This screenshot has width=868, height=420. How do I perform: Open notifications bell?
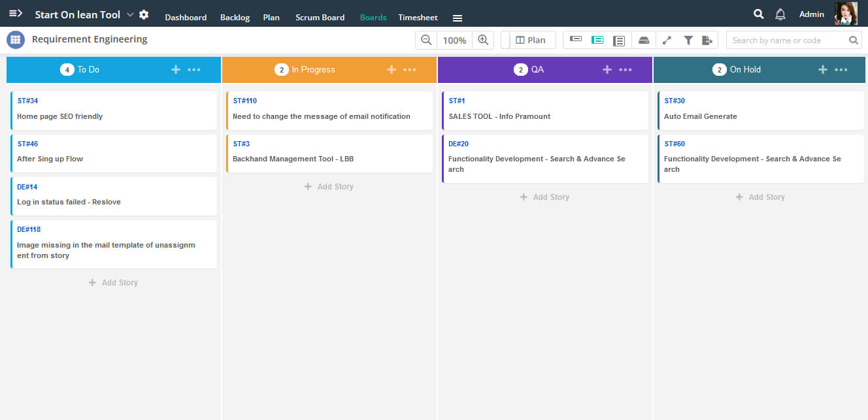point(780,14)
